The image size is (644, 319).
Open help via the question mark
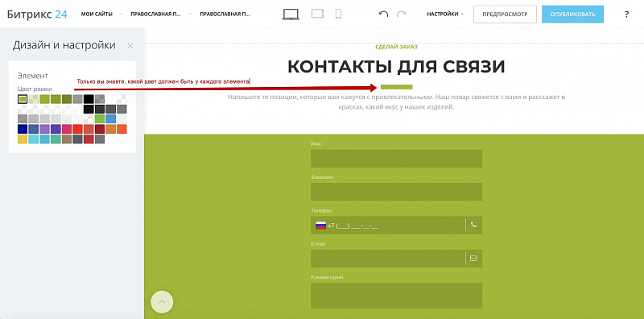(x=626, y=14)
